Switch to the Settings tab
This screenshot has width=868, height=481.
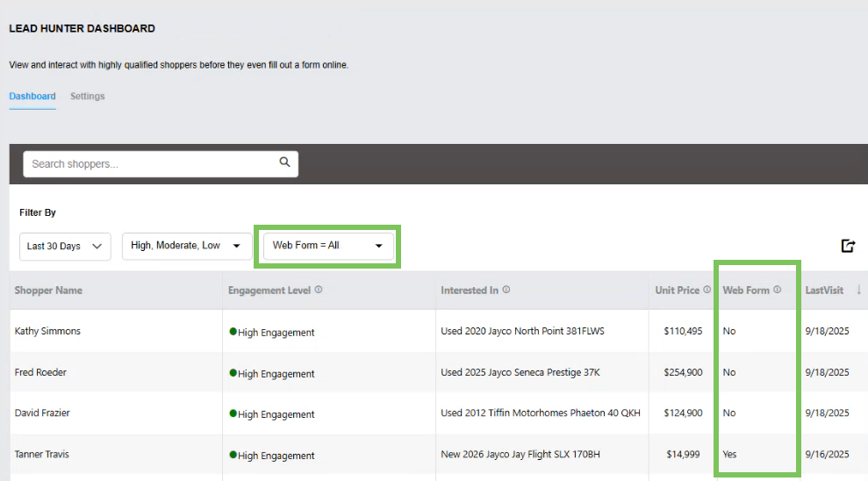coord(88,97)
